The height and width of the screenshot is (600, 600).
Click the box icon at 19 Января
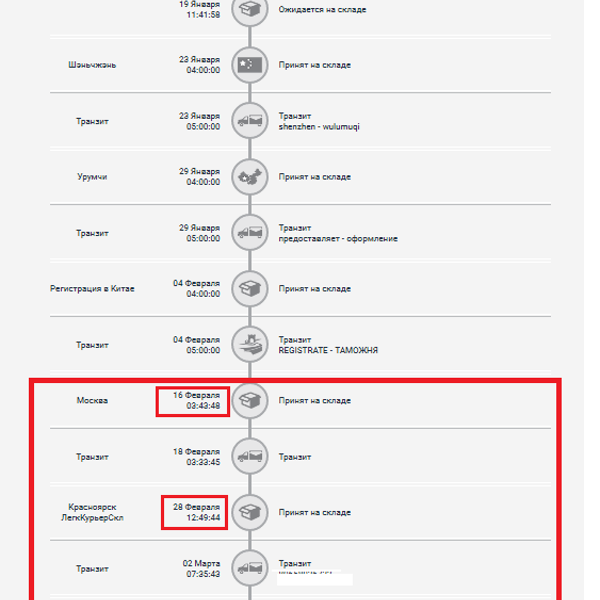[250, 9]
